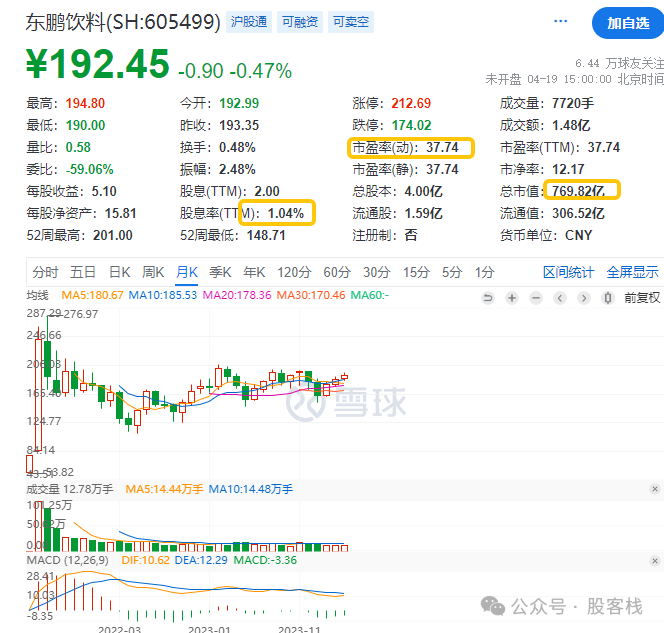
Task: Click the volume MA5:14.44万手 label
Action: 164,489
